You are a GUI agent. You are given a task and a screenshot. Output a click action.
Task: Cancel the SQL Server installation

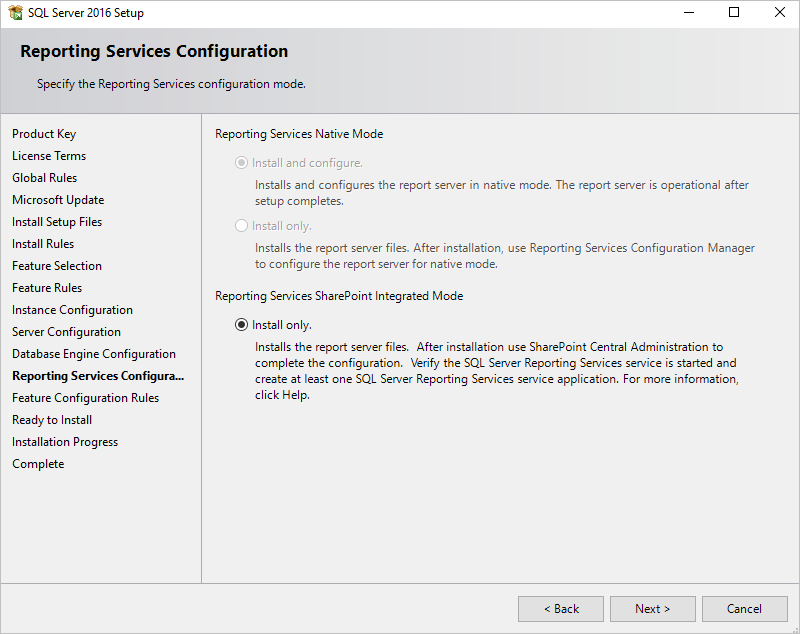pyautogui.click(x=744, y=608)
